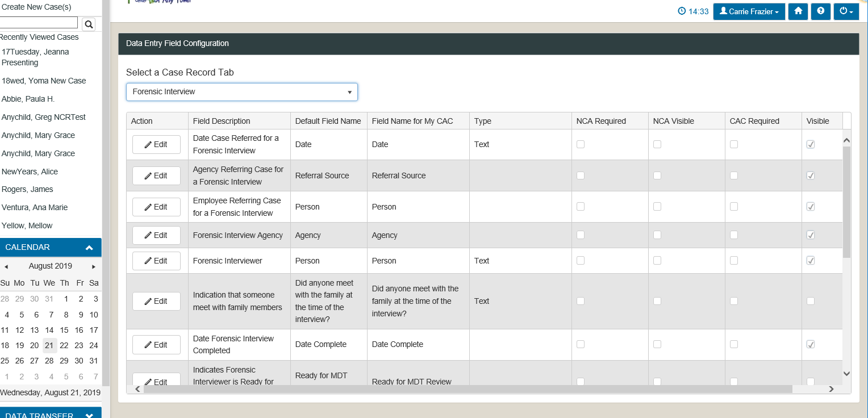Open recent case NewYears, Alice
The image size is (868, 418).
30,172
